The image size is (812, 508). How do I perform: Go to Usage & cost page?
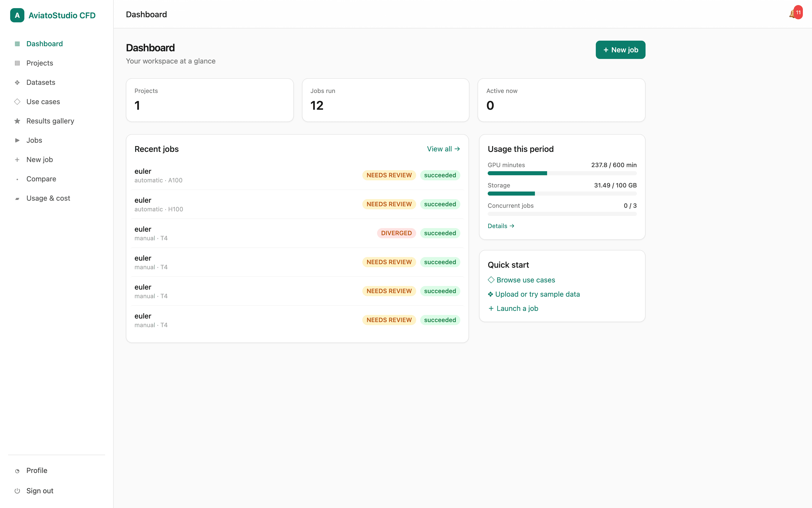pyautogui.click(x=56, y=198)
